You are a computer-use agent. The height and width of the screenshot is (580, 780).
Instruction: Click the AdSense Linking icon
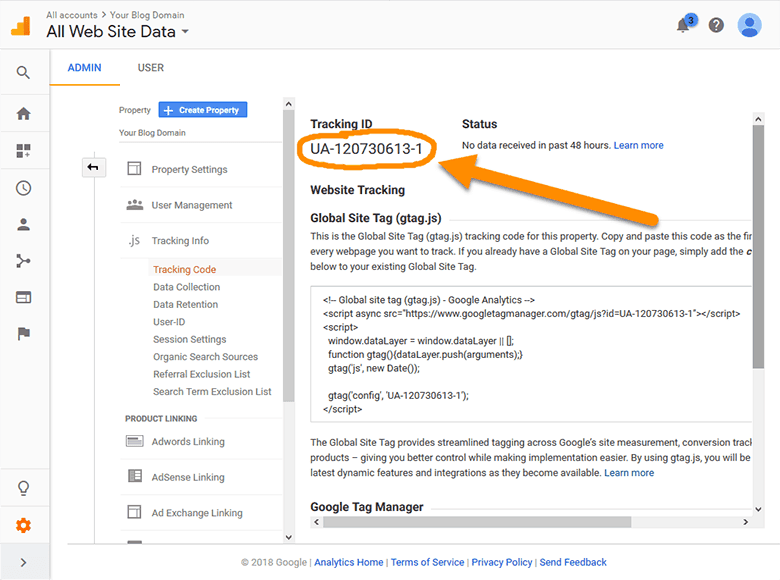click(x=135, y=476)
